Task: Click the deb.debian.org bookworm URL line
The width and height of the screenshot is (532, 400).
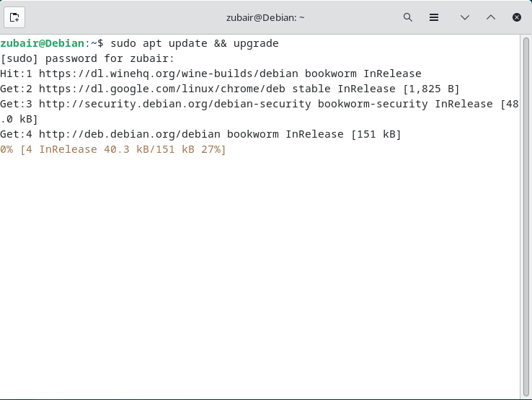Action: 200,134
